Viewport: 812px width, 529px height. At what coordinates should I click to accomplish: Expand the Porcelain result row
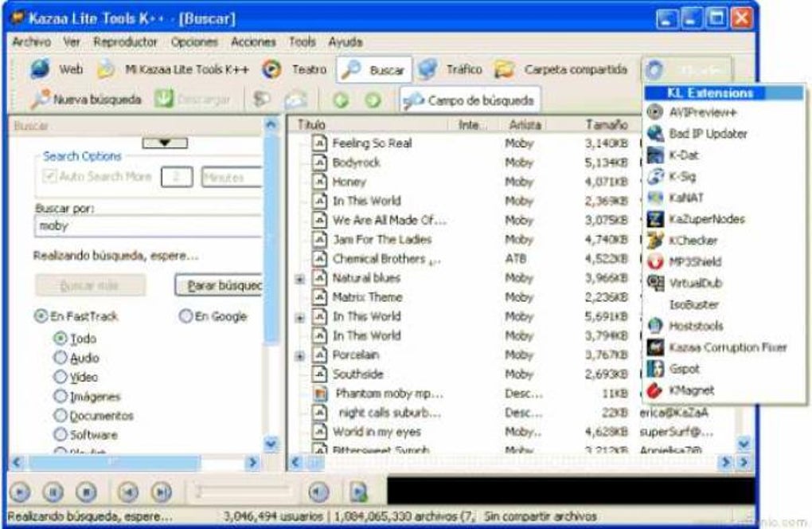[x=300, y=356]
